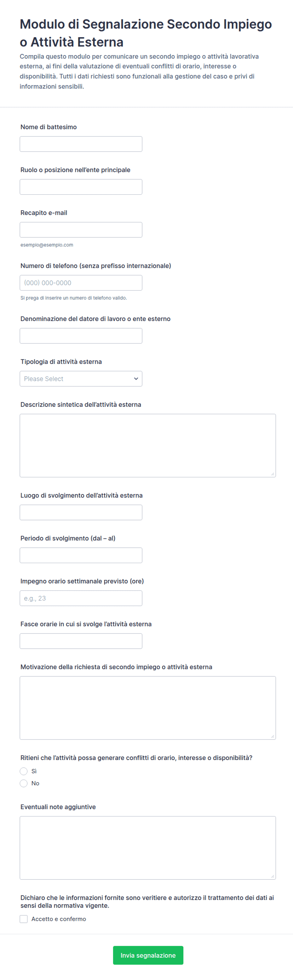Submit with the Invia segnalazione button
Viewport: 293px width, 980px height.
(148, 955)
